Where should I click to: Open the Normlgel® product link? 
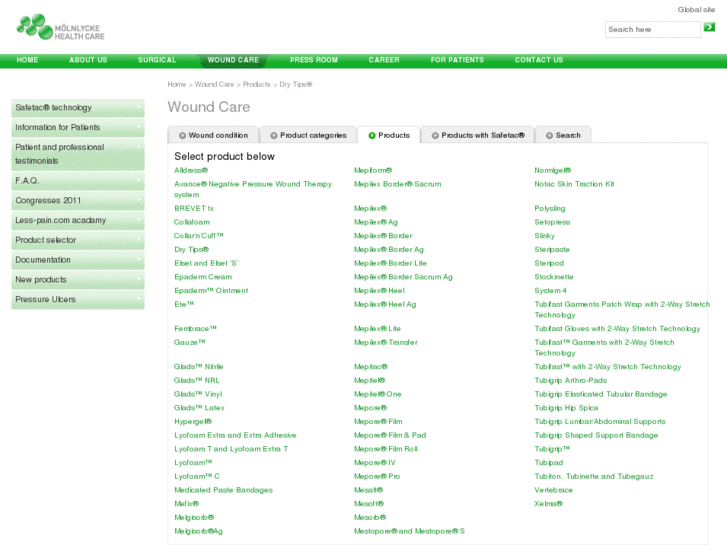pyautogui.click(x=553, y=170)
